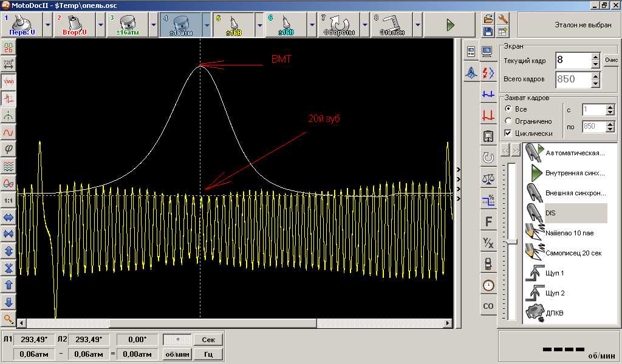Select the Все radio button
Viewport: 622px width, 364px height.
pos(509,109)
